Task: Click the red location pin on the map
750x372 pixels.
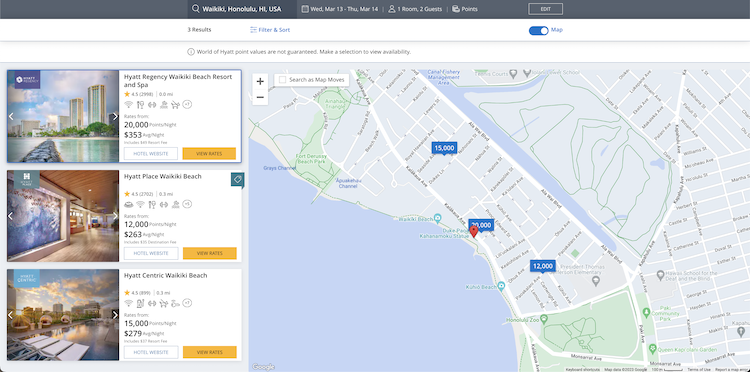Action: tap(474, 232)
